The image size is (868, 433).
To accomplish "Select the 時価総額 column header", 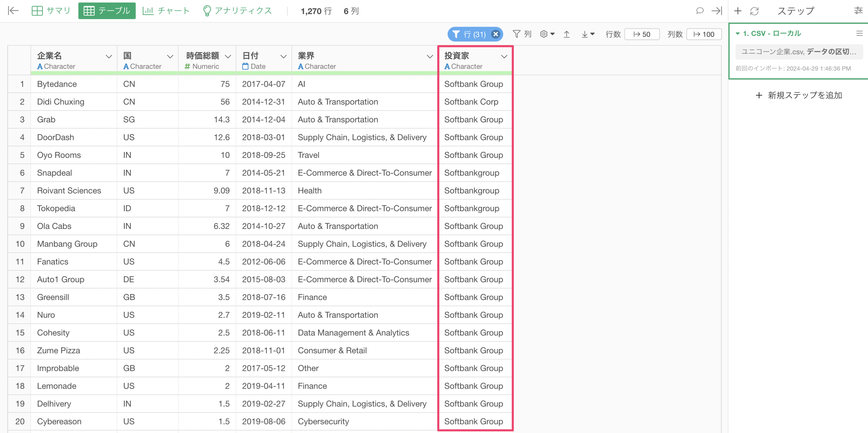I will click(207, 60).
